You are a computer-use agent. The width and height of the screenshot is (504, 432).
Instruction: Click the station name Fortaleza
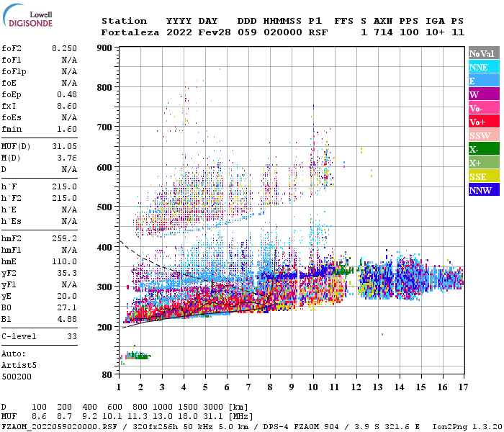click(x=130, y=32)
